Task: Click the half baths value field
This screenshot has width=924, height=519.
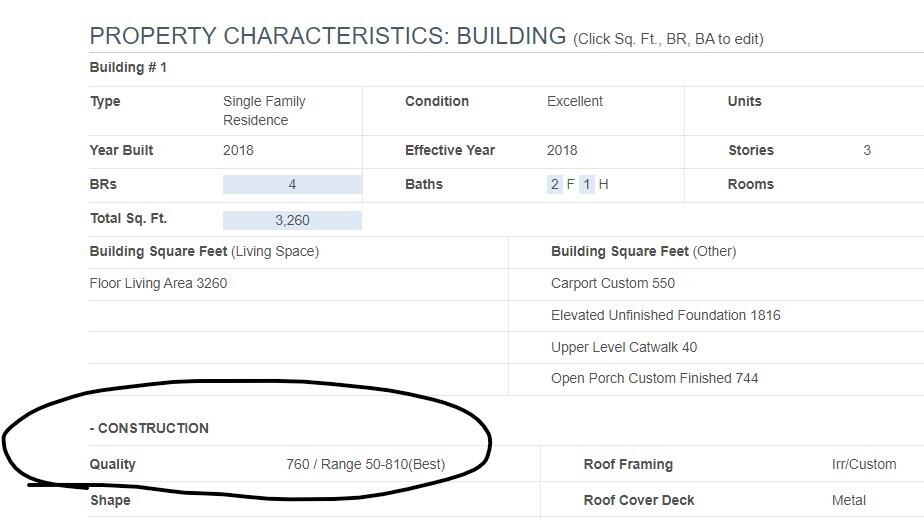Action: pyautogui.click(x=587, y=184)
